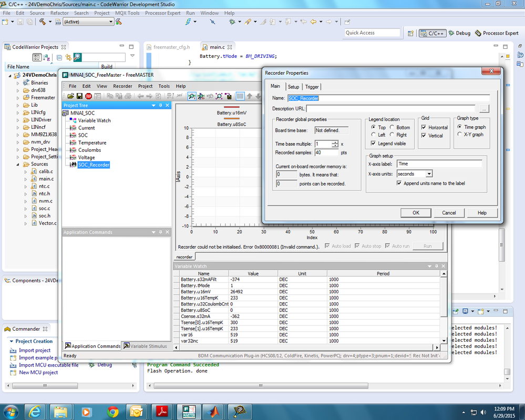The image size is (525, 420).
Task: Select Left legend location radio button
Action: tap(373, 135)
